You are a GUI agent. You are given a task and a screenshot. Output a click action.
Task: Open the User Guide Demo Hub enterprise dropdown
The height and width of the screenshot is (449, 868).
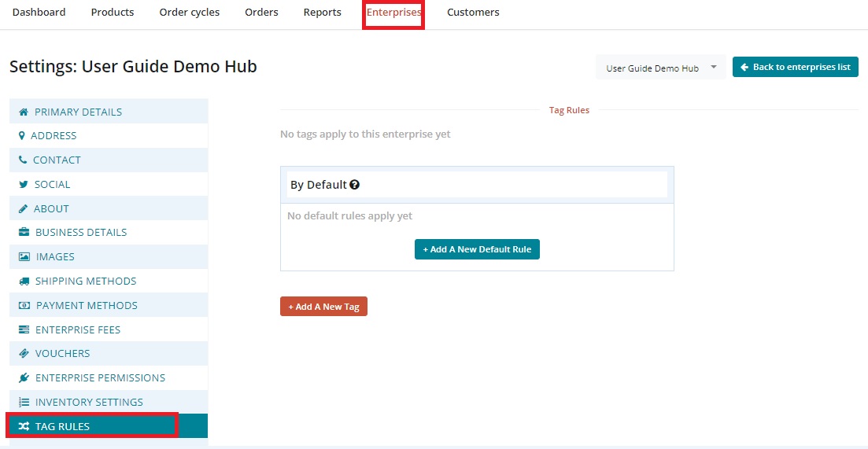point(660,68)
